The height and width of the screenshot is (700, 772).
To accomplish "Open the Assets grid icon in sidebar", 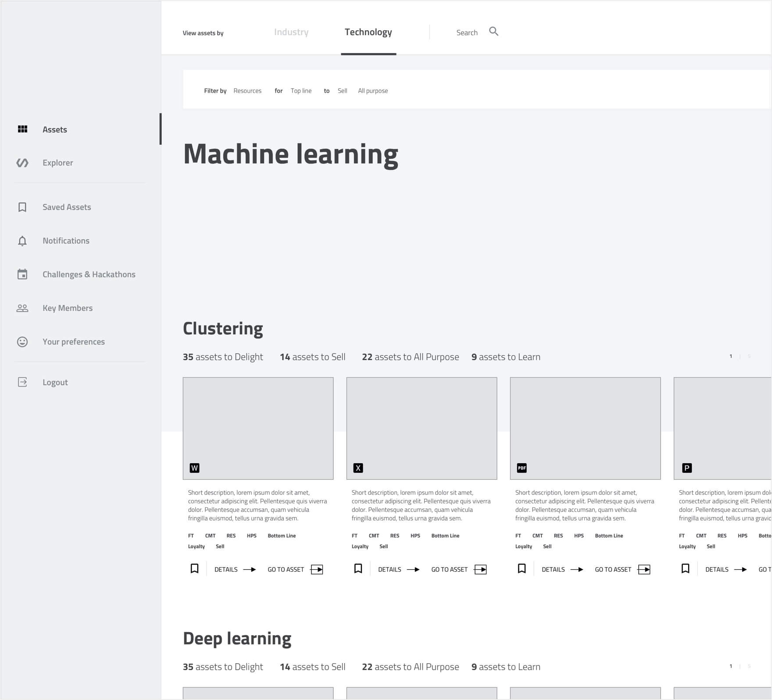I will tap(22, 129).
